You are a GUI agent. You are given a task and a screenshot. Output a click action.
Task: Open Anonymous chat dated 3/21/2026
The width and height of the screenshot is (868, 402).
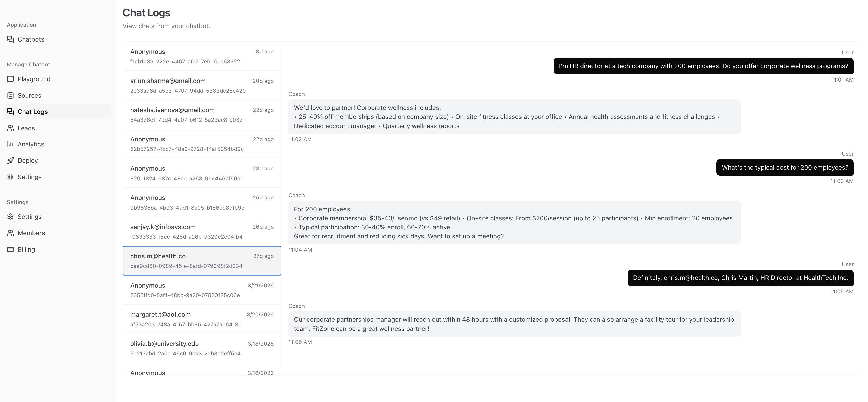tap(202, 290)
